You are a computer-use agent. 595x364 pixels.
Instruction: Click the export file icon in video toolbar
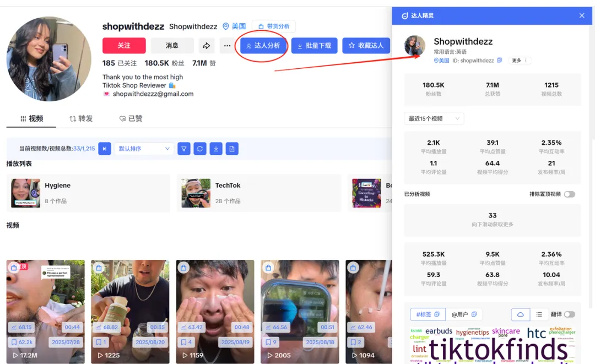[232, 149]
